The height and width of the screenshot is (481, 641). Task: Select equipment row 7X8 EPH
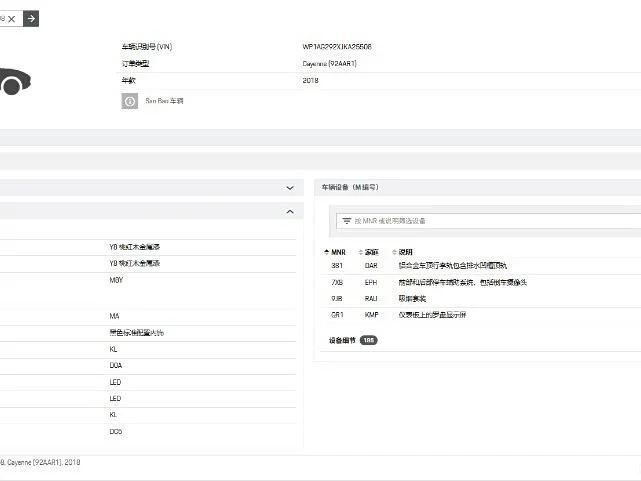click(x=482, y=282)
